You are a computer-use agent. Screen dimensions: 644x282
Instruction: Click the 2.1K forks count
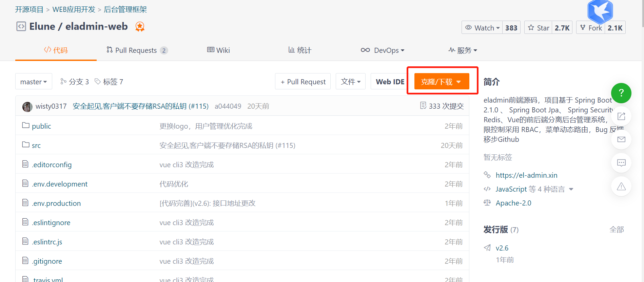615,28
